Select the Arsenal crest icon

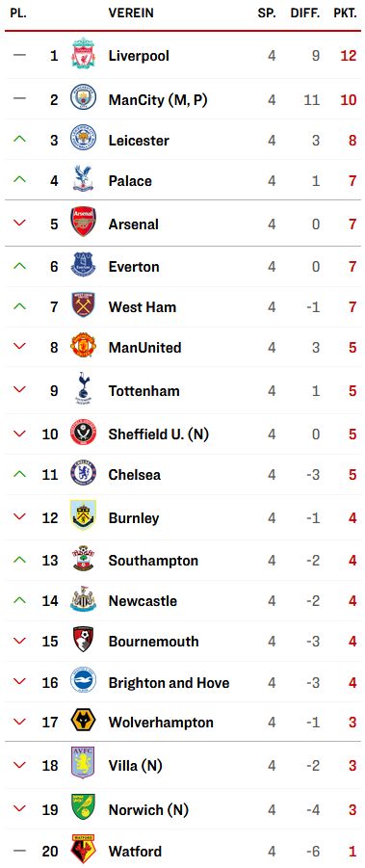coord(83,222)
